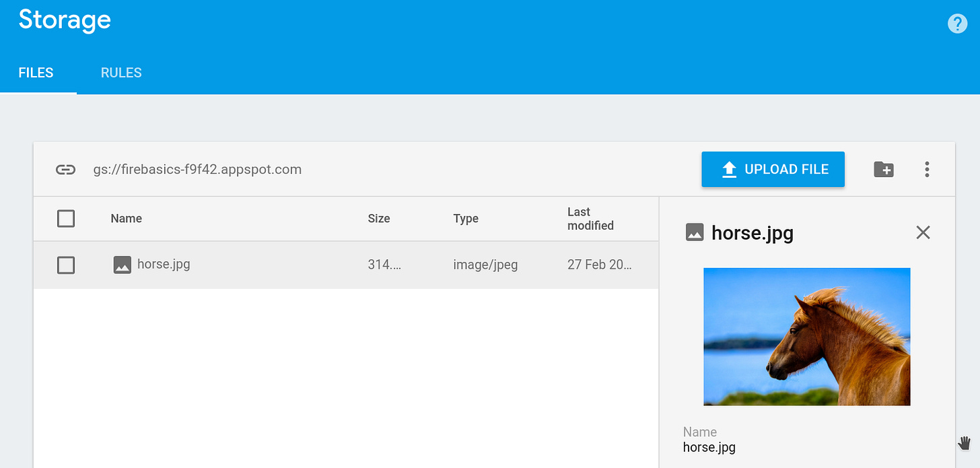Screen dimensions: 980x468
Task: Switch to the RULES tab
Action: click(x=121, y=72)
